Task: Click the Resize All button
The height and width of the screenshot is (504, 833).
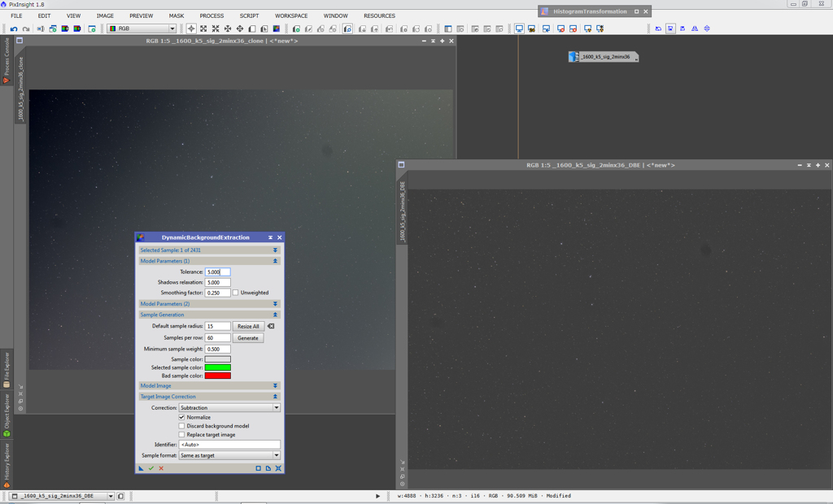Action: [248, 326]
